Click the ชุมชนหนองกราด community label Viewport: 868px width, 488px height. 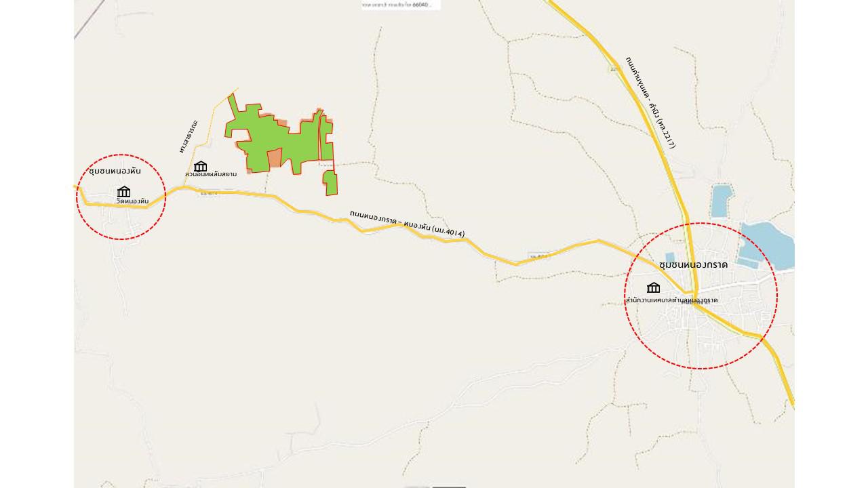(693, 264)
